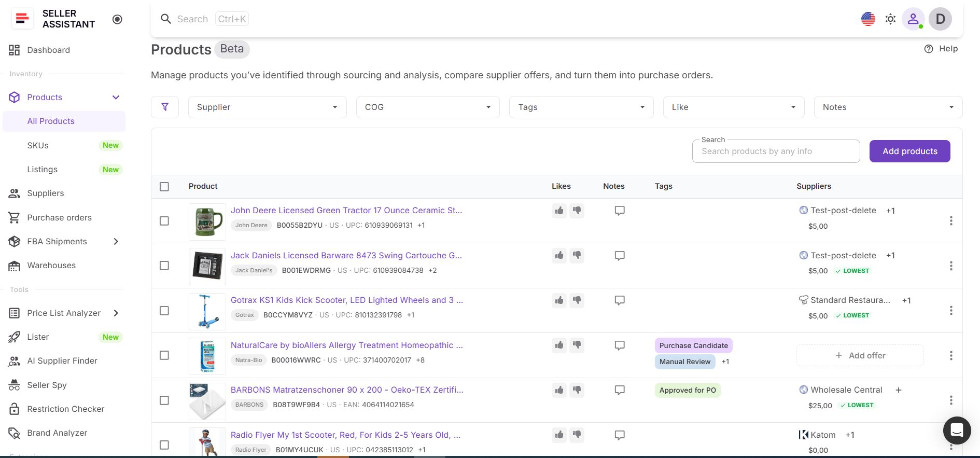980x458 pixels.
Task: Toggle the select all products checkbox
Action: click(x=164, y=187)
